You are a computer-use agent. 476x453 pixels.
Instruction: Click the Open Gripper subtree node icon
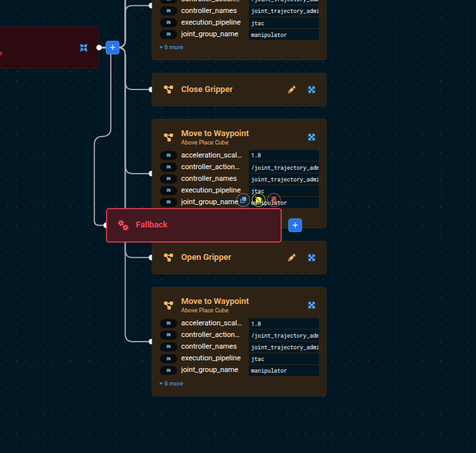click(168, 257)
